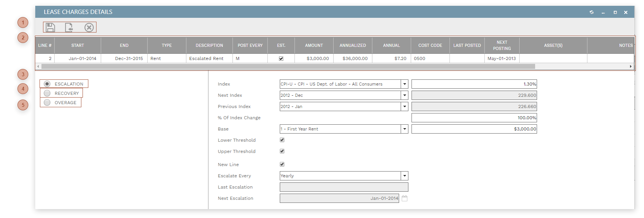Viewport: 644px width, 218px height.
Task: Click the COST CODE column header
Action: click(430, 45)
